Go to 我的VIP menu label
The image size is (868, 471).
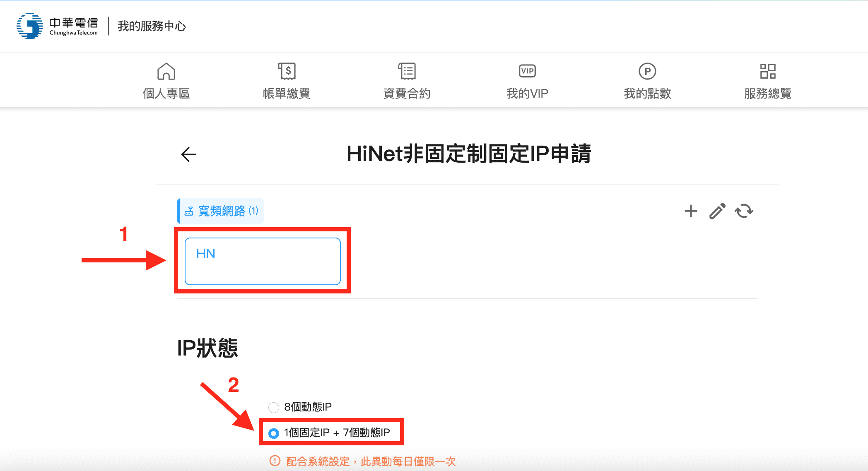pos(527,94)
